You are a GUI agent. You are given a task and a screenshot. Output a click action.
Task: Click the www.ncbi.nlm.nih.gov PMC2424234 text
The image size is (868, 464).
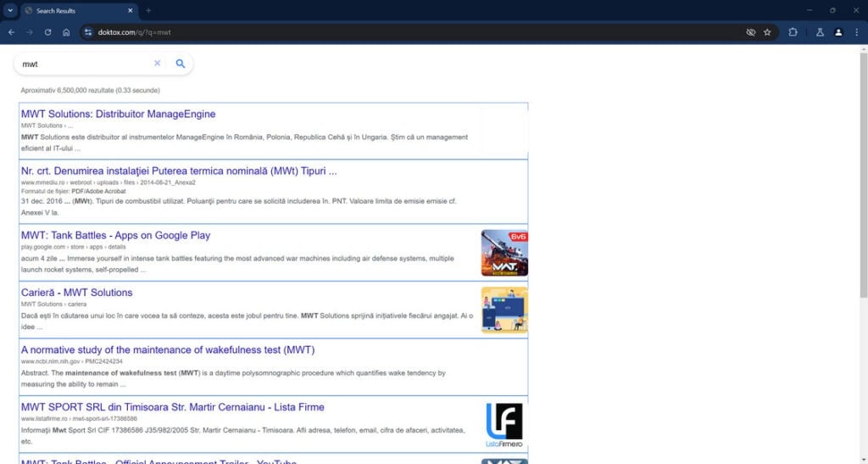71,361
